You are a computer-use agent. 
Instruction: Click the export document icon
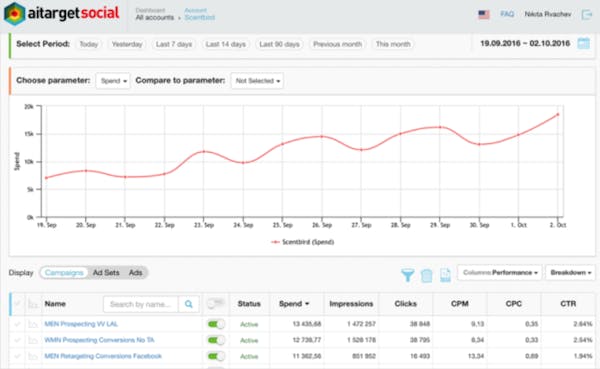coord(445,275)
